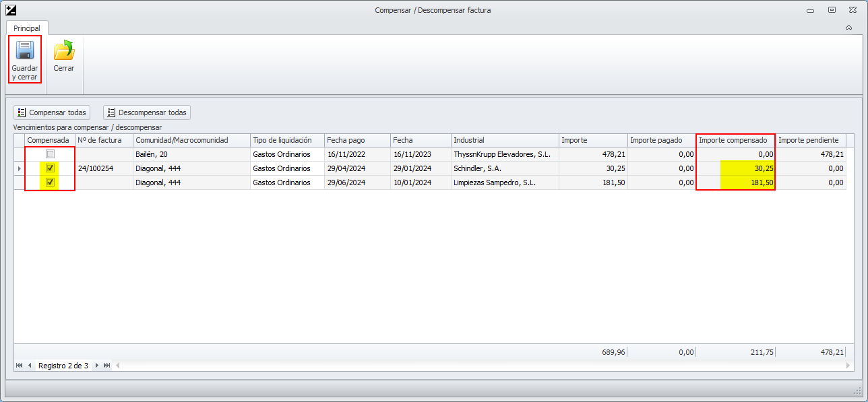
Task: Click the Cerrar folder icon
Action: tap(64, 51)
